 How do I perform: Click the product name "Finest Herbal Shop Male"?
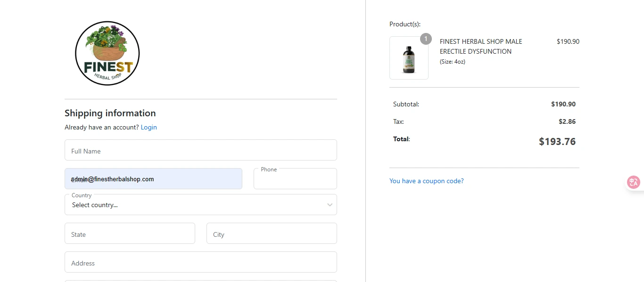480,41
